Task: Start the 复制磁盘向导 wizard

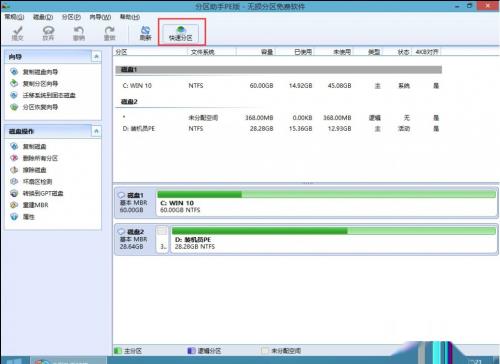Action: click(x=35, y=72)
